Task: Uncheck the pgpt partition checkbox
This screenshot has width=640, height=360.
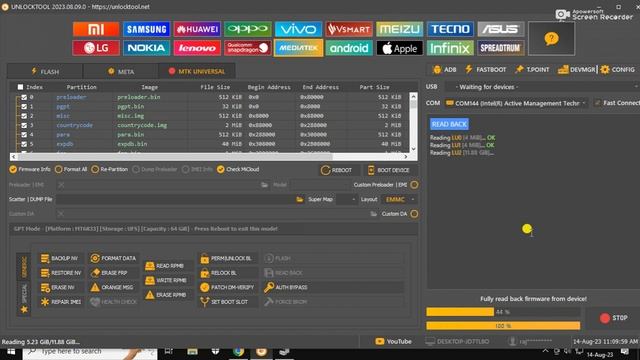Action: pyautogui.click(x=24, y=107)
